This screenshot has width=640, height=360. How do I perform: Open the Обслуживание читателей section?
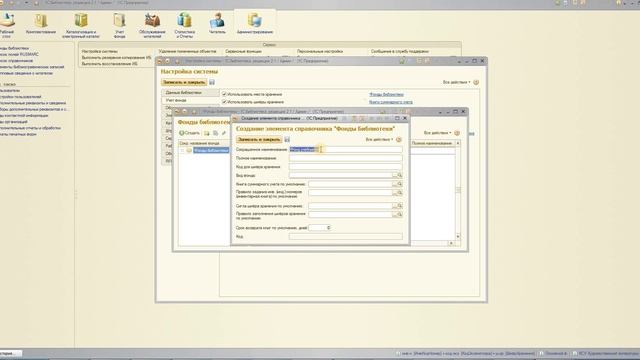pyautogui.click(x=152, y=25)
